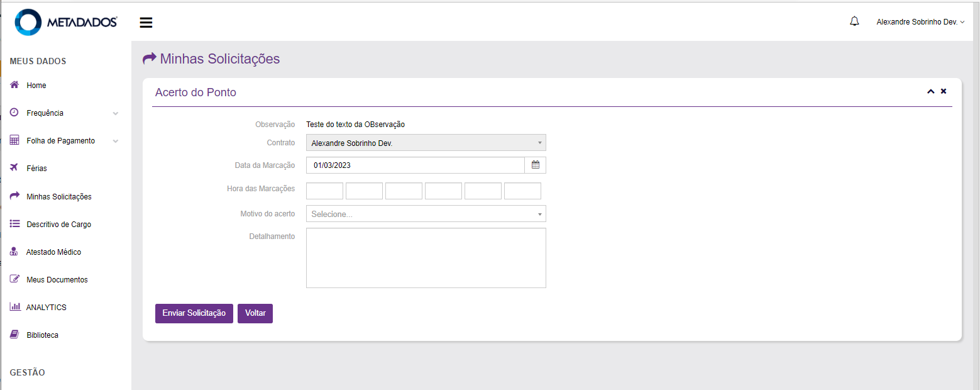Click inside the Detalhamento text area

pyautogui.click(x=426, y=258)
